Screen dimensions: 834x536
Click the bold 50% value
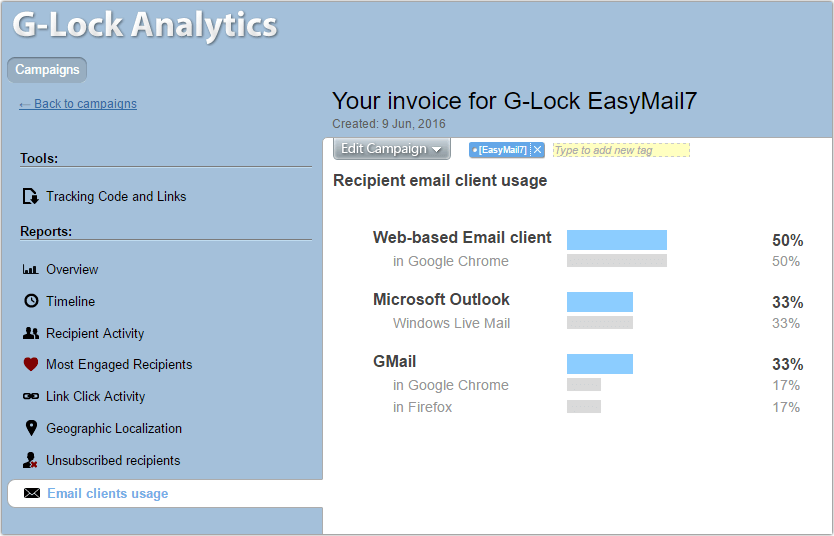pos(787,240)
